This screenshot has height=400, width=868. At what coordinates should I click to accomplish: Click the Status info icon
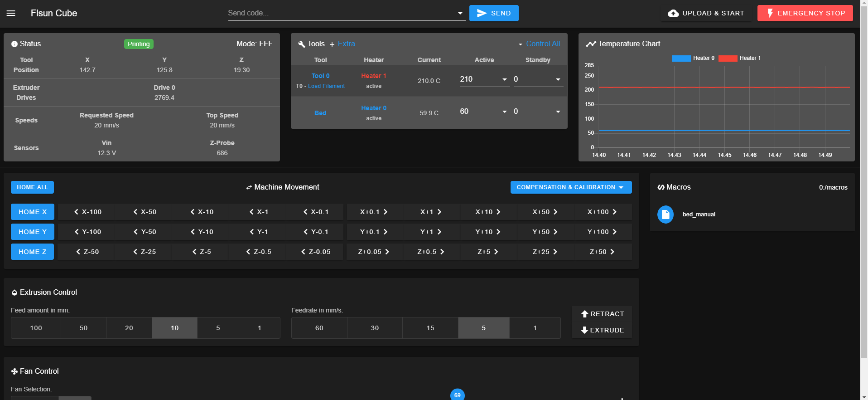point(14,44)
